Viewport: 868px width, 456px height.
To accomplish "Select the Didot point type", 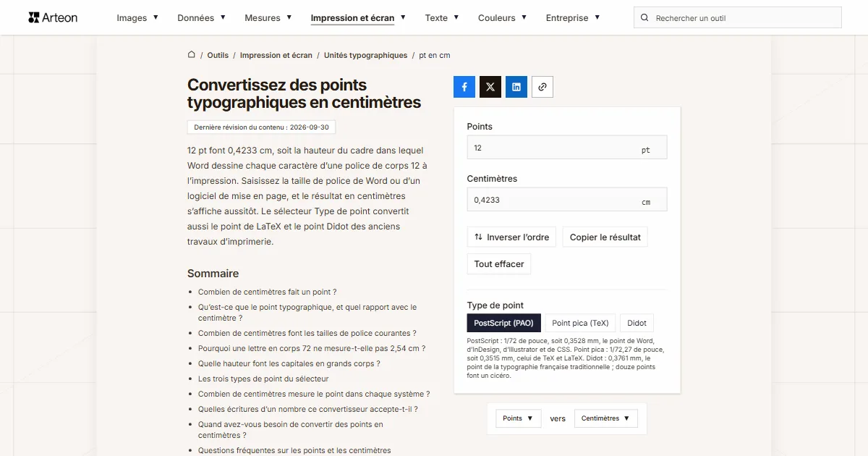I will [637, 323].
